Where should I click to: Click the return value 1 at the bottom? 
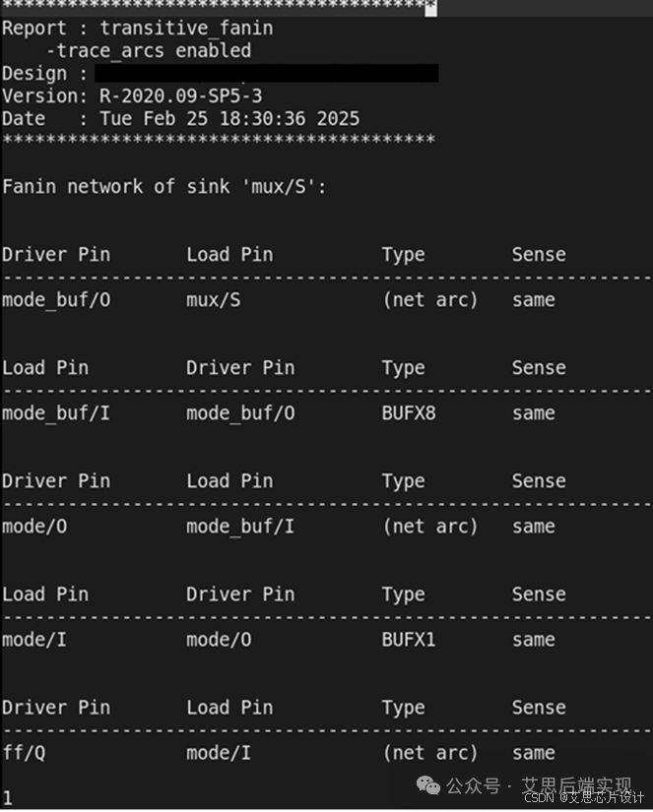(x=8, y=797)
